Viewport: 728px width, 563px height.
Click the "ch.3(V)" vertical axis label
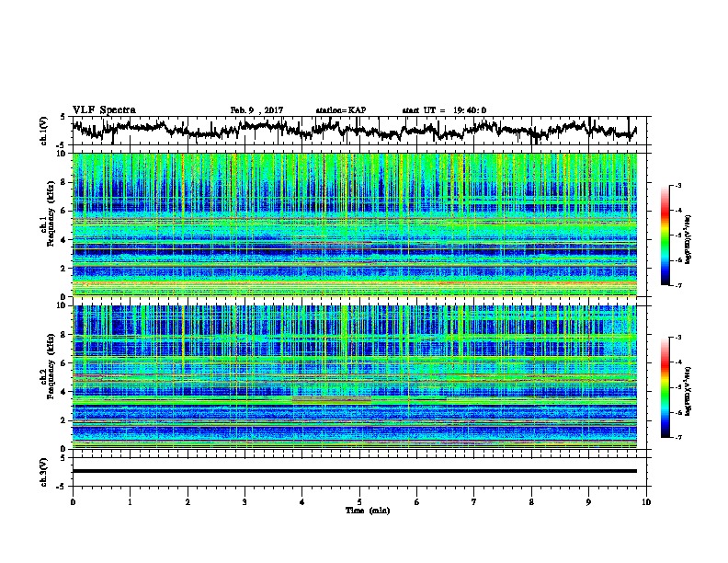click(44, 472)
